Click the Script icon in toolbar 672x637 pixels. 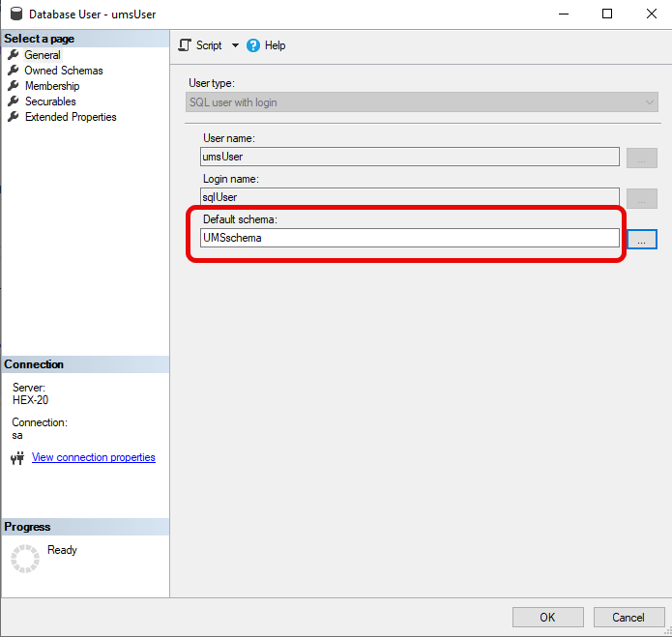pyautogui.click(x=186, y=45)
